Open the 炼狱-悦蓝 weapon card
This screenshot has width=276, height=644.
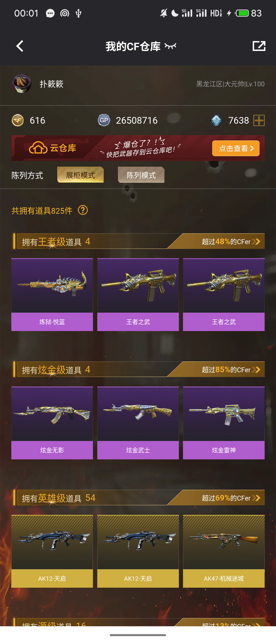coord(52,295)
